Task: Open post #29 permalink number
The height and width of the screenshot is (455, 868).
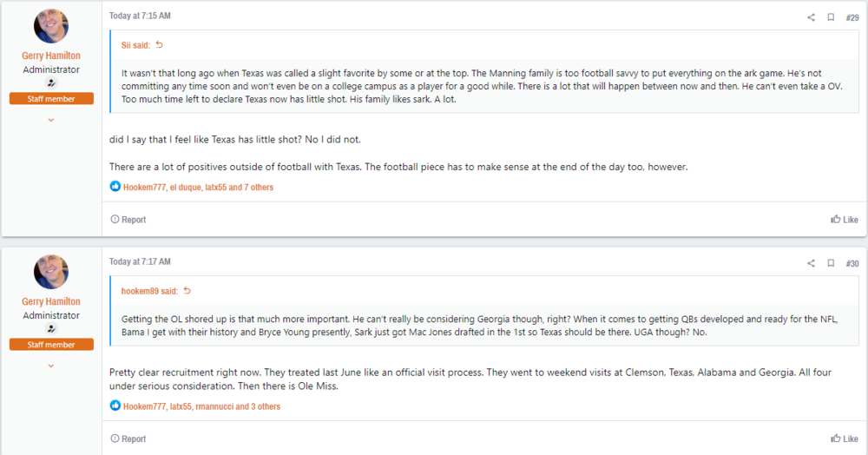Action: pos(852,17)
